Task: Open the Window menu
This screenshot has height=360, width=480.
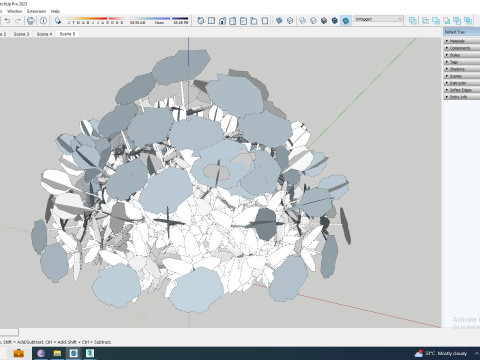Action: coord(15,11)
